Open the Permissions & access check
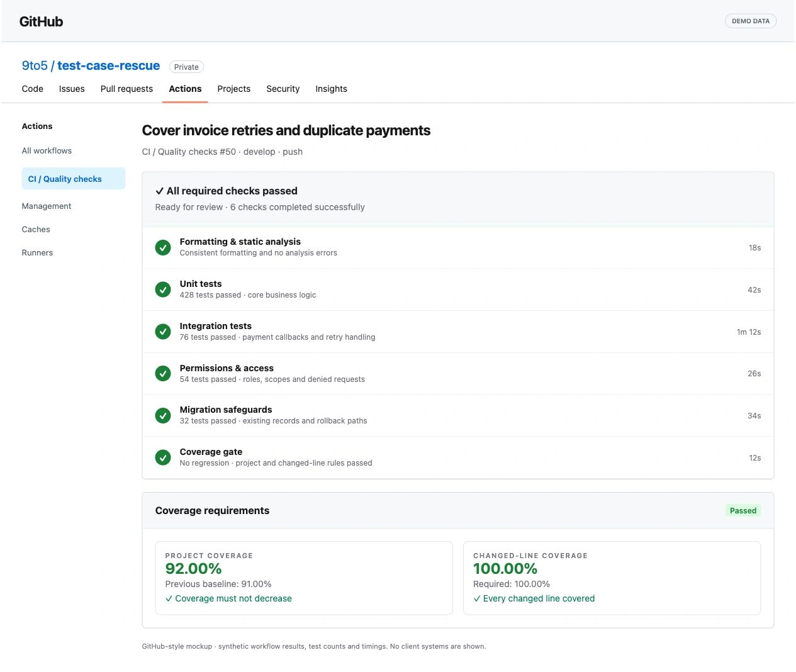 click(458, 374)
